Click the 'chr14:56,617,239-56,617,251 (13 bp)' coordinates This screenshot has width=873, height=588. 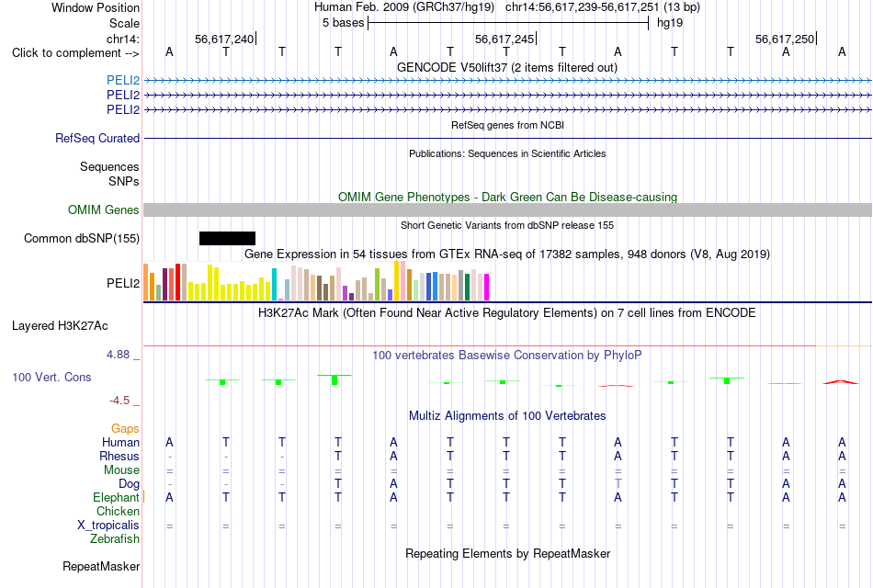pyautogui.click(x=603, y=7)
